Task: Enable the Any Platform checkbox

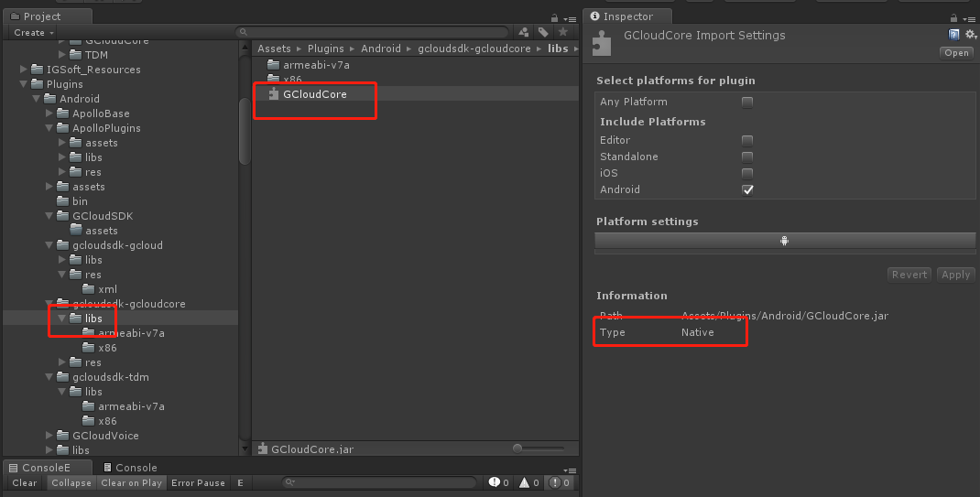Action: tap(746, 102)
